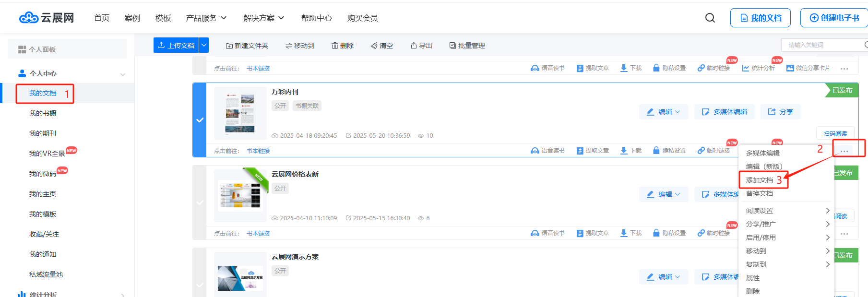Viewport: 868px width, 297px height.
Task: Open the 云展网价格表新 cover thumbnail
Action: [240, 196]
